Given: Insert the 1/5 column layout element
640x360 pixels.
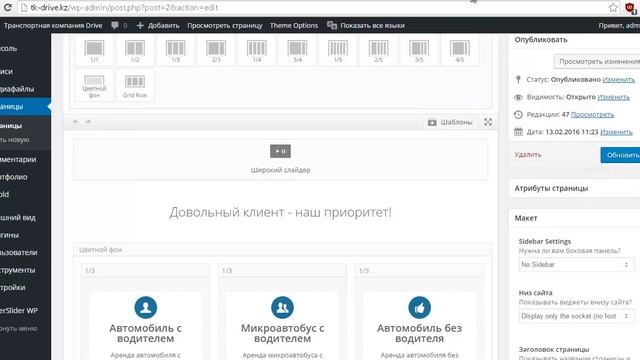Looking at the screenshot, I should point(338,51).
